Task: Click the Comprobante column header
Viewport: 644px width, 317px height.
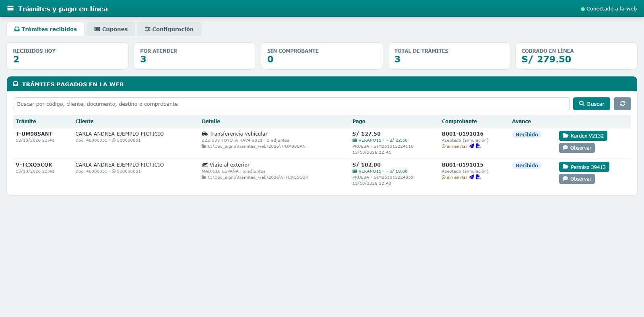Action: [x=459, y=121]
